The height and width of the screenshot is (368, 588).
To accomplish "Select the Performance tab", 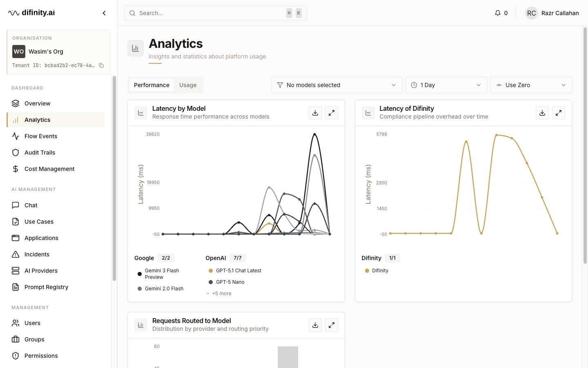I will click(151, 85).
